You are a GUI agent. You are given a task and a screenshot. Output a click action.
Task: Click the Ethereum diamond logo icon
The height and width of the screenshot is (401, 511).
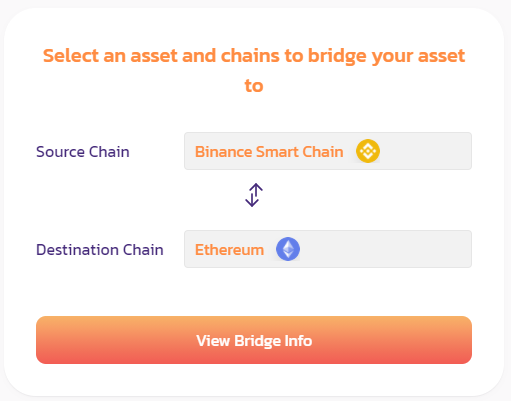[288, 249]
